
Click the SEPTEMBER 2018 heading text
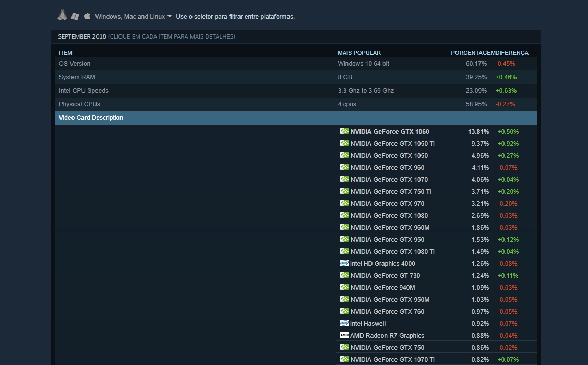[x=82, y=36]
